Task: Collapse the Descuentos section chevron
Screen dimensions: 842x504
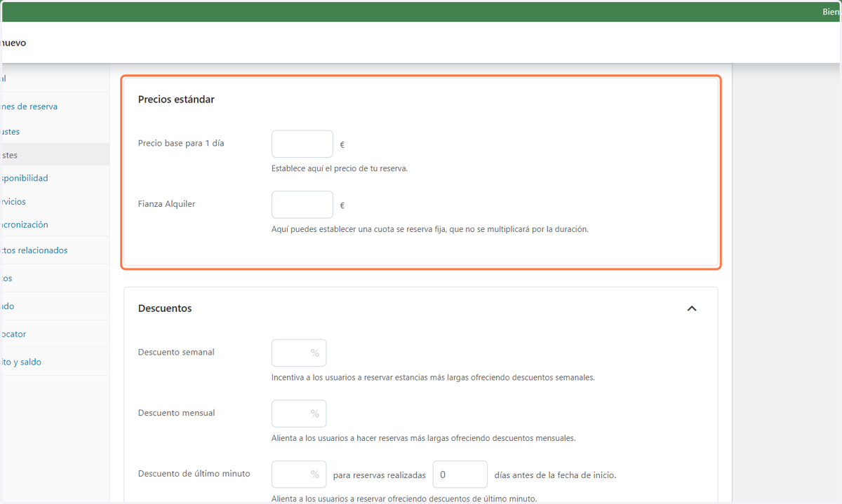Action: coord(692,308)
